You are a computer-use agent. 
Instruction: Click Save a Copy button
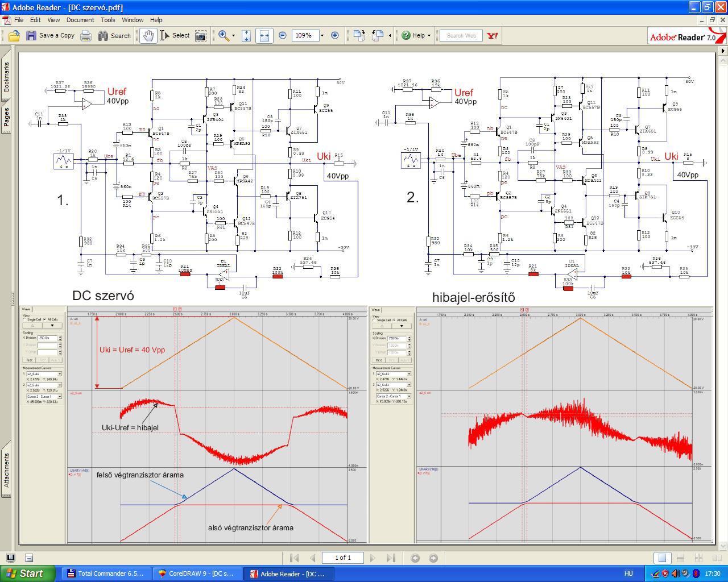[x=50, y=35]
